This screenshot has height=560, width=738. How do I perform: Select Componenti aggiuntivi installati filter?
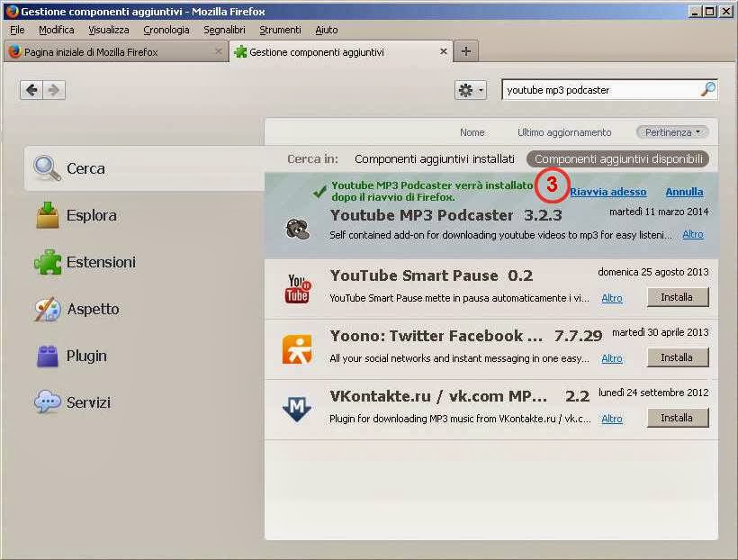coord(435,159)
